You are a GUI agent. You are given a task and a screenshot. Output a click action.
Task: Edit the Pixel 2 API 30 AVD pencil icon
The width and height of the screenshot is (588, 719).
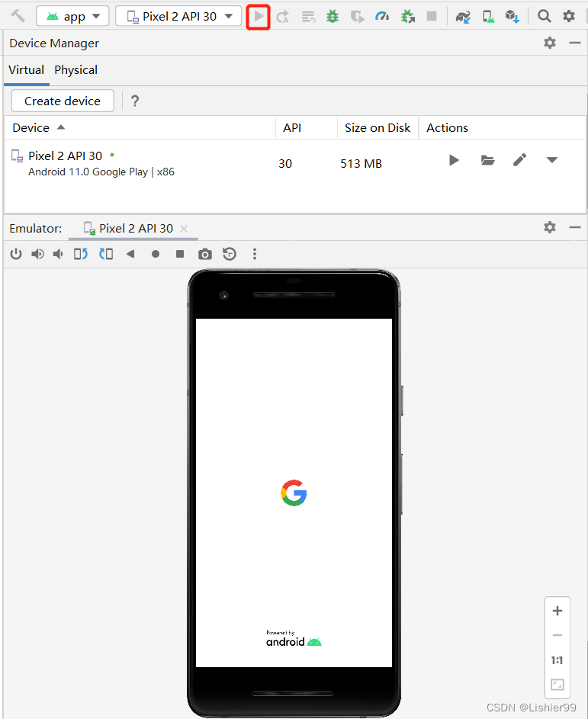(519, 160)
